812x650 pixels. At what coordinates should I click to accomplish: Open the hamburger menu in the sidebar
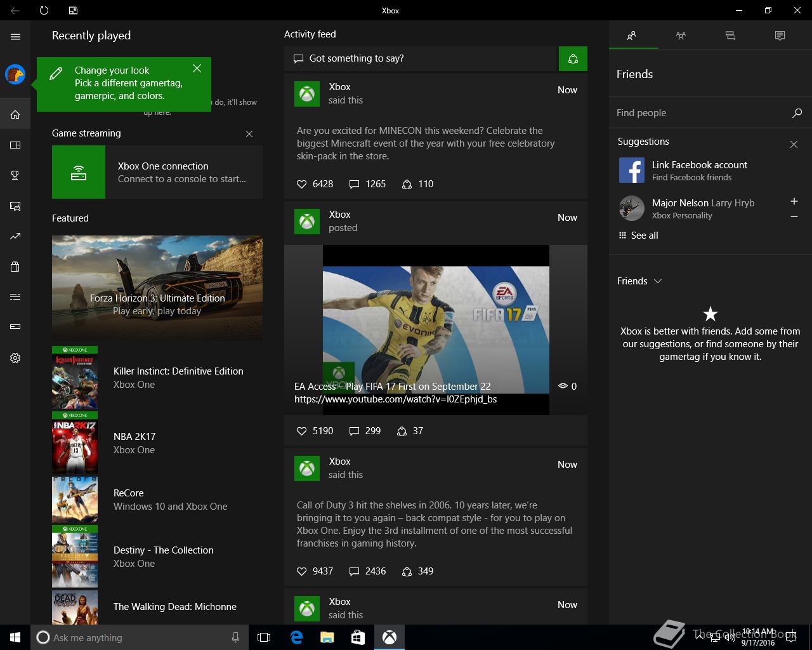coord(15,37)
